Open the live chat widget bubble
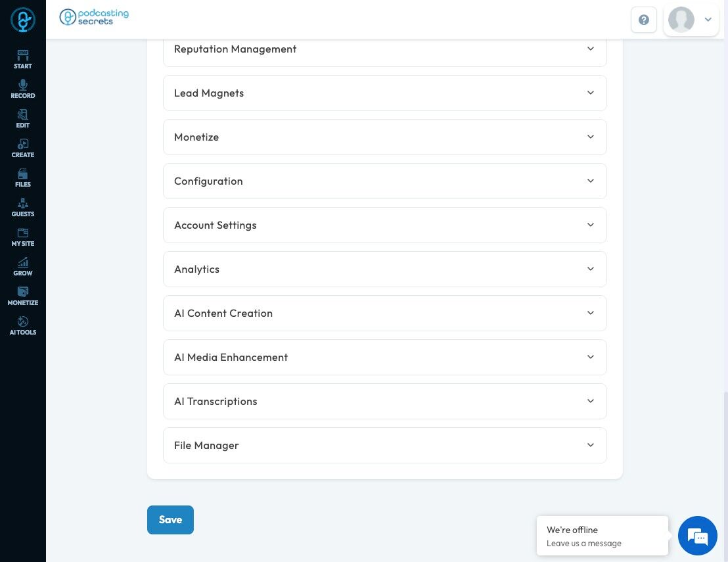The image size is (728, 562). (x=698, y=536)
